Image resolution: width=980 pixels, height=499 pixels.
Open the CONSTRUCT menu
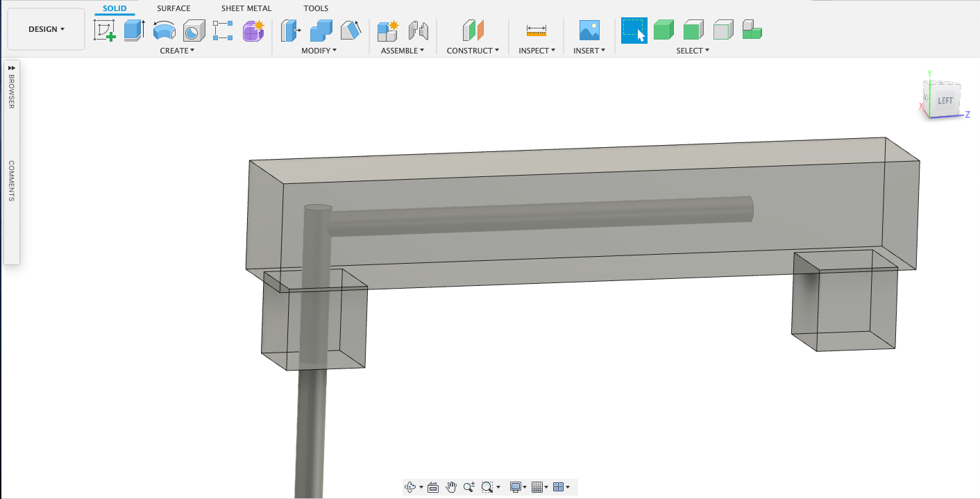[473, 51]
